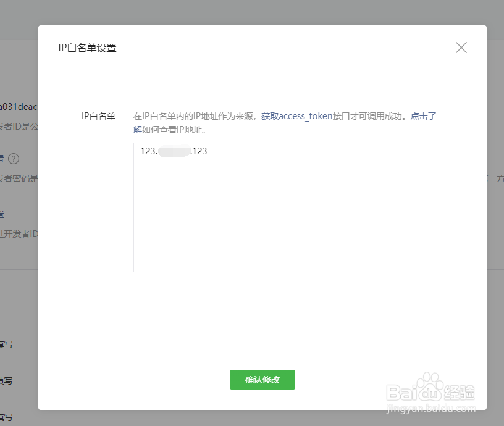Click the dialog title IP白名单设置

coord(87,47)
